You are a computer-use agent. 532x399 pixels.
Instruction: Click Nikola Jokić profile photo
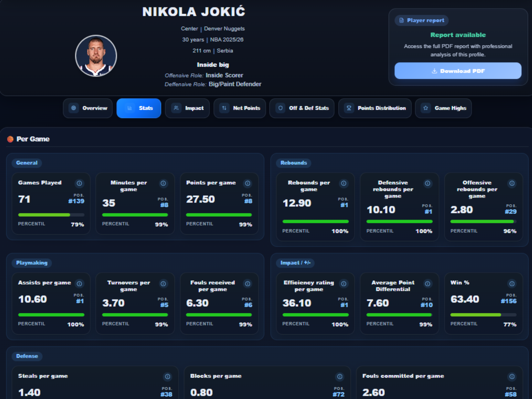(96, 56)
